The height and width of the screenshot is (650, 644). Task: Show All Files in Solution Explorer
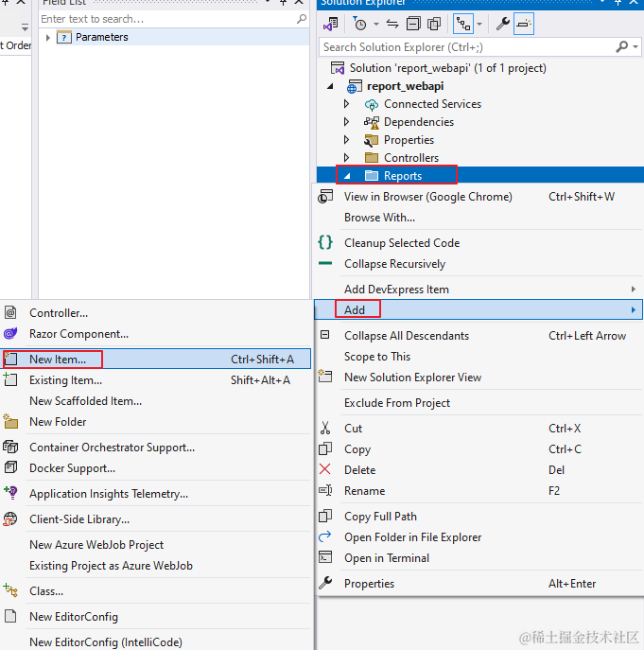tap(434, 24)
